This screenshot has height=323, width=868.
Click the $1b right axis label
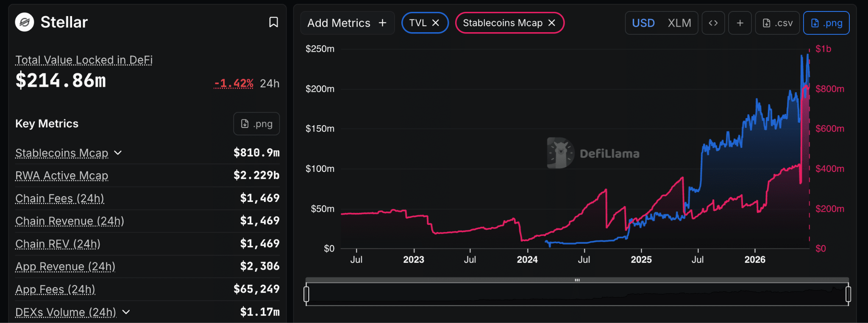[823, 49]
